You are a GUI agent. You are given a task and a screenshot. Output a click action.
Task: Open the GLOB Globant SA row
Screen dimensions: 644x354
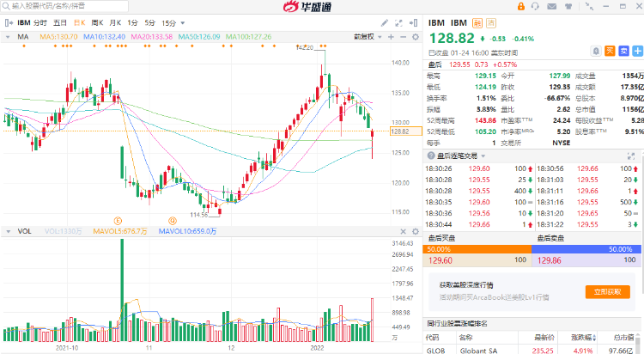[x=532, y=351]
